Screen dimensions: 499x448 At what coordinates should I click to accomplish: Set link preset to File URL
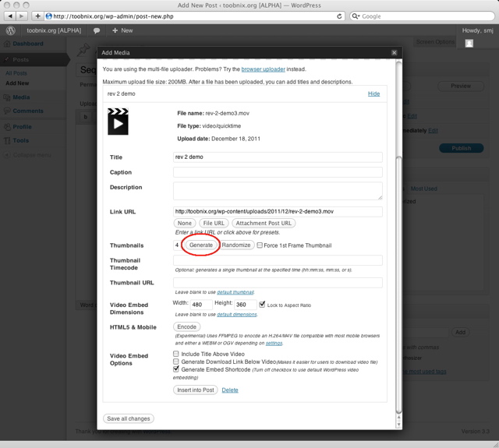214,223
